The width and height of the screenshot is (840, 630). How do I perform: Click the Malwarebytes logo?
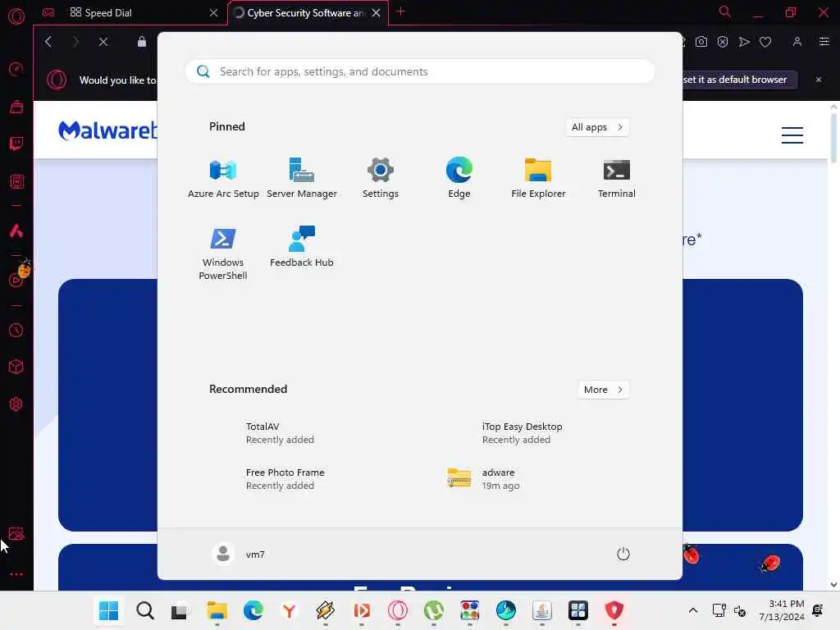(107, 130)
